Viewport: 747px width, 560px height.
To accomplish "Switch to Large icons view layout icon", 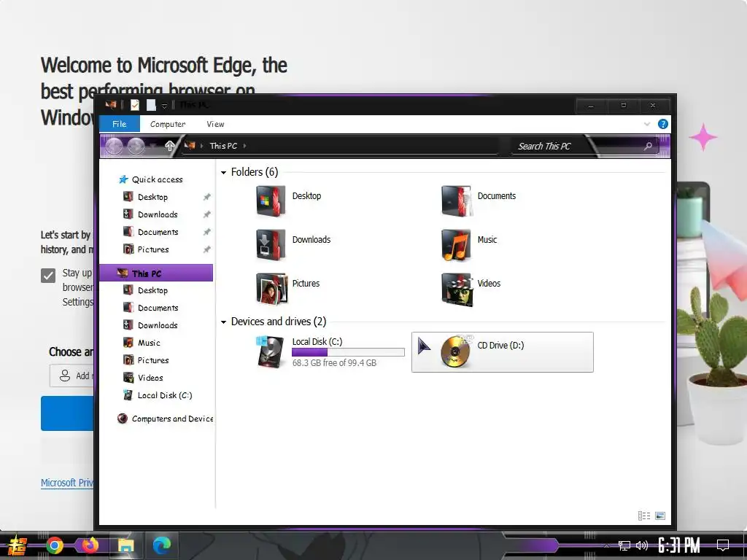I will 659,516.
